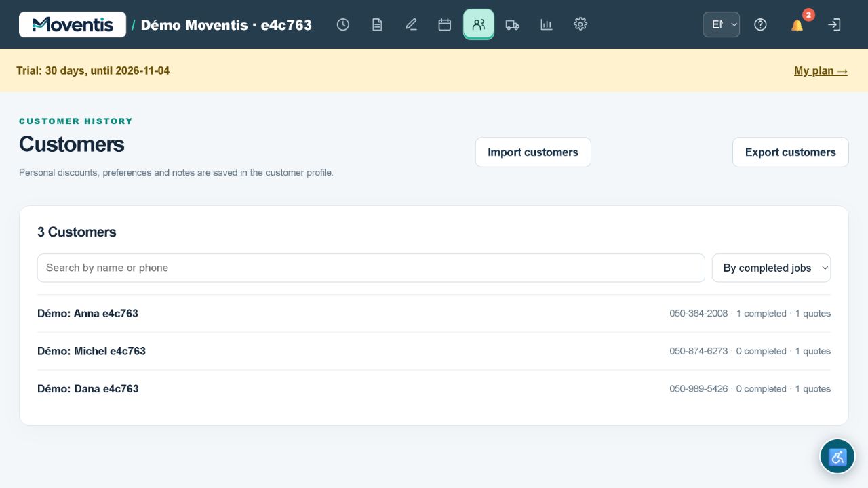Expand the language selector dropdown
The height and width of the screenshot is (488, 868).
click(722, 24)
